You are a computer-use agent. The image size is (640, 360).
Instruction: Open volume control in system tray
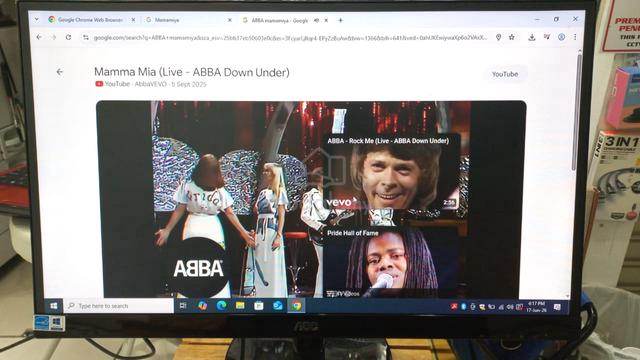pos(510,307)
